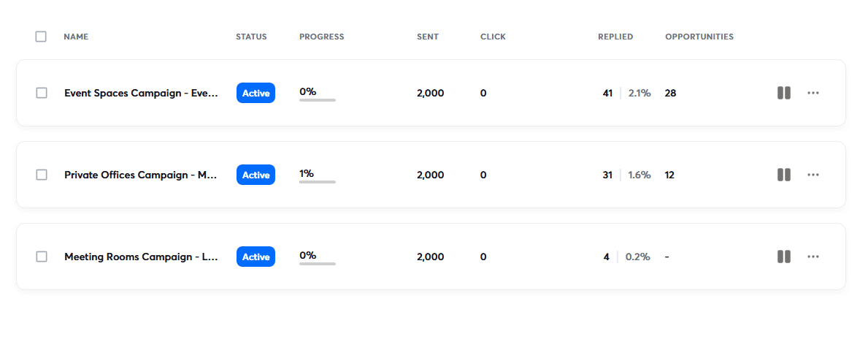Check the Event Spaces Campaign checkbox
The width and height of the screenshot is (868, 364).
42,93
